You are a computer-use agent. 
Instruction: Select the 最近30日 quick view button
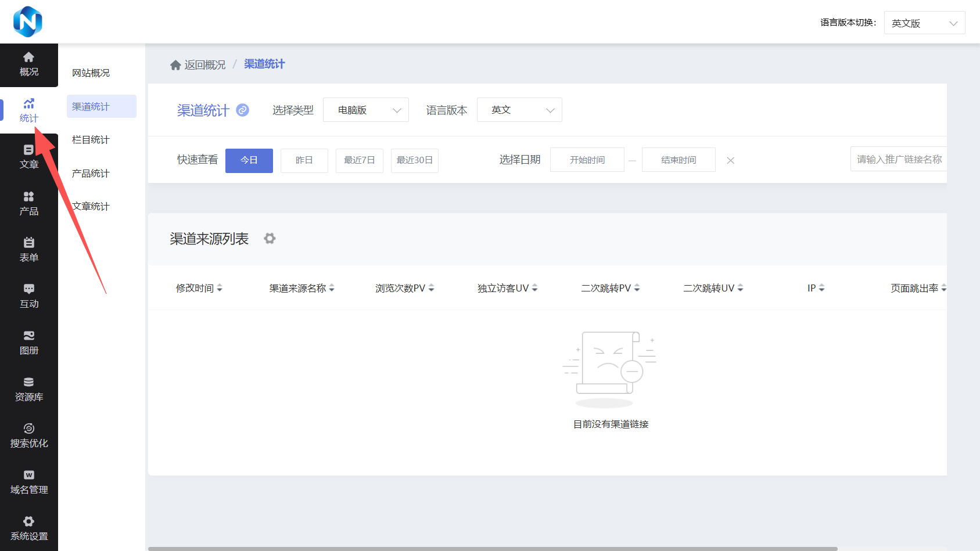415,160
